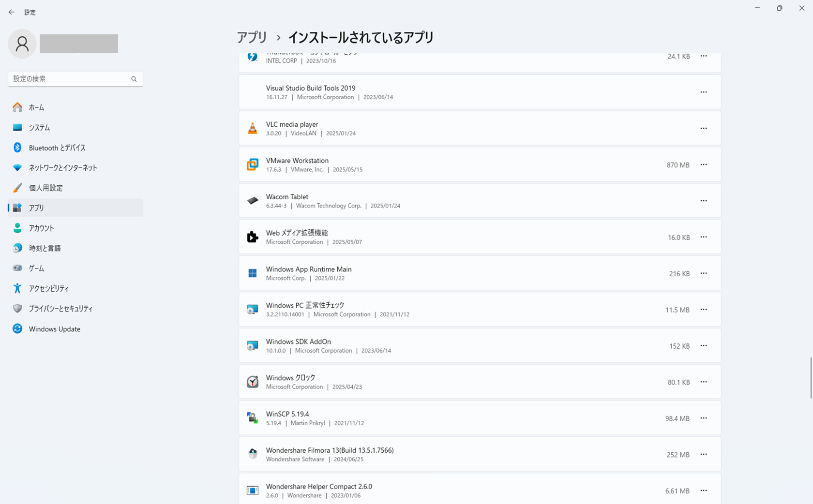The width and height of the screenshot is (813, 504).
Task: Click the Windows SDK AddOn name
Action: (299, 341)
